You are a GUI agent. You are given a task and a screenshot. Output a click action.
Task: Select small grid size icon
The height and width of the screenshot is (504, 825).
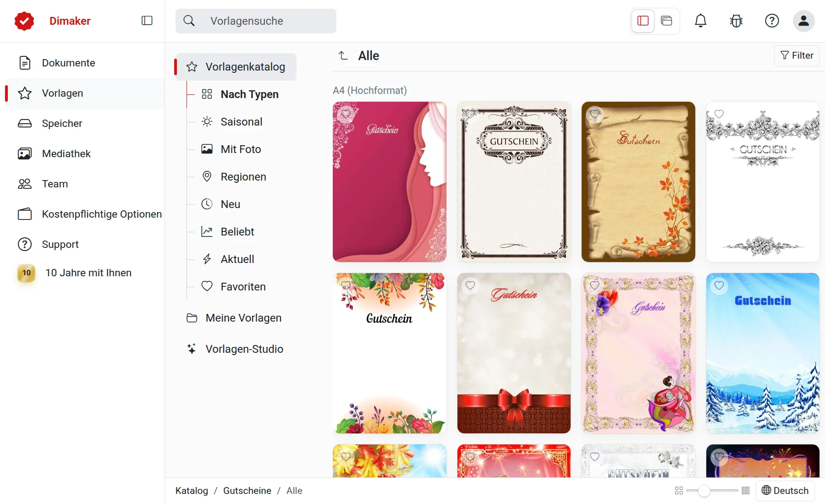(x=679, y=491)
